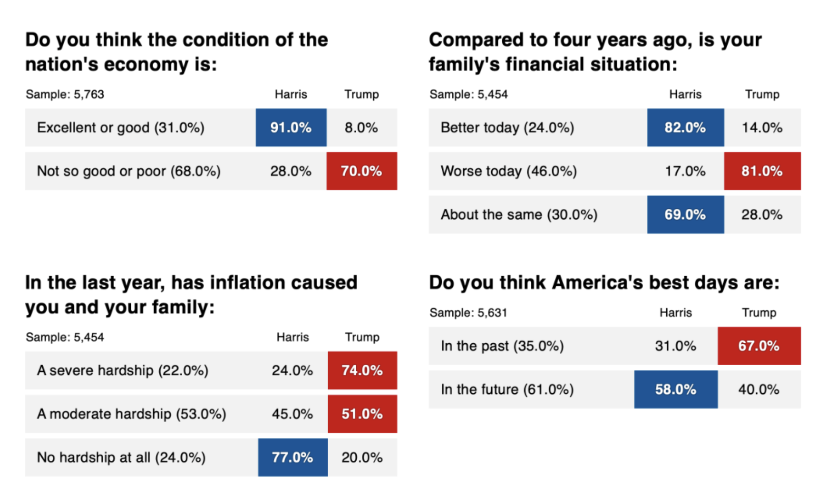Select the 'Not so good or poor' row label

tap(128, 171)
